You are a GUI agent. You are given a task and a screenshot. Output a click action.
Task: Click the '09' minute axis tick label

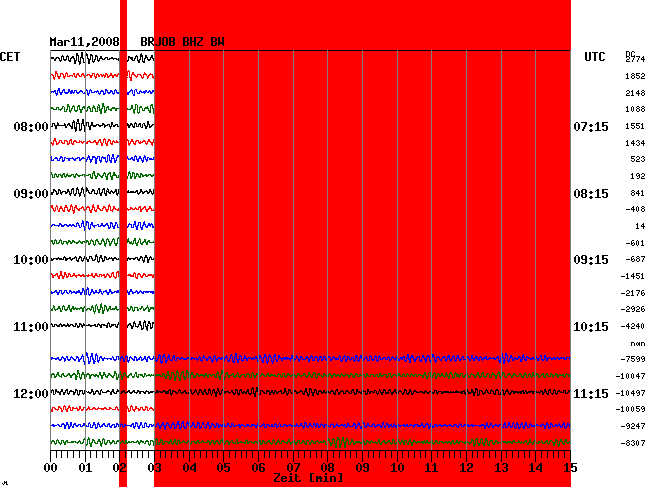pyautogui.click(x=362, y=468)
